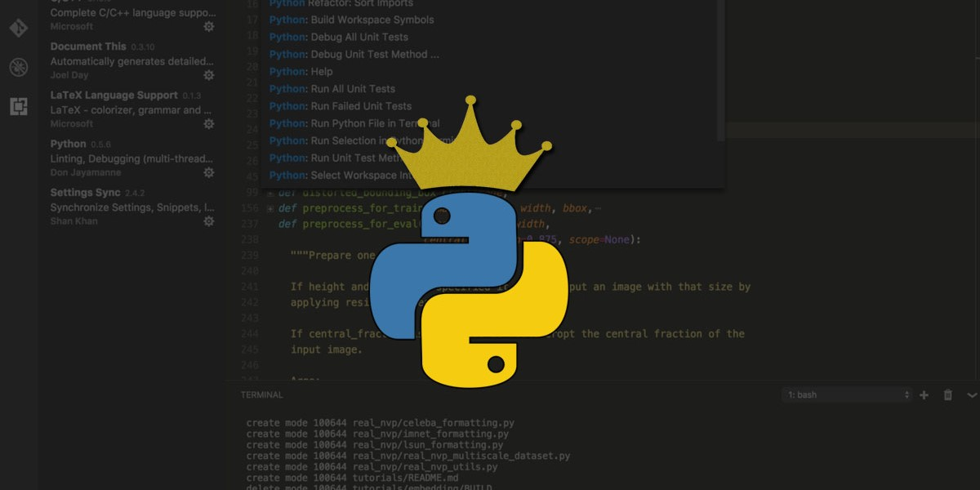Image resolution: width=980 pixels, height=490 pixels.
Task: Open the Python extension title in list
Action: point(69,144)
